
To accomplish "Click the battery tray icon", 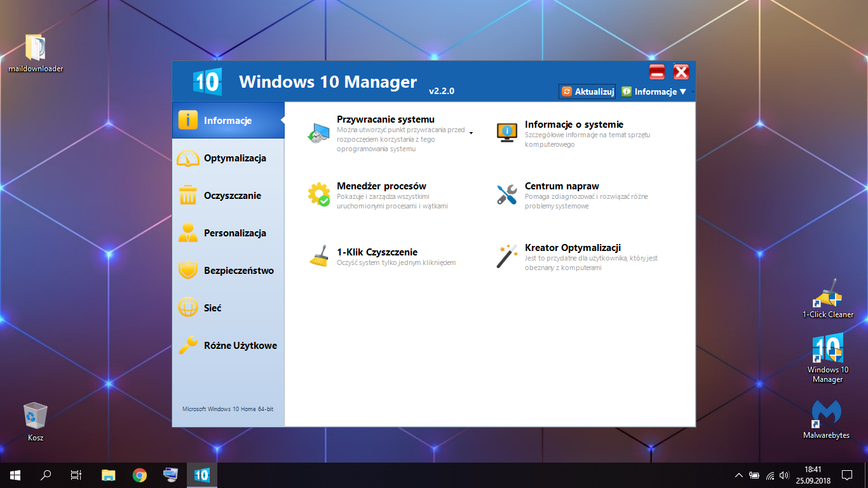I will point(754,475).
